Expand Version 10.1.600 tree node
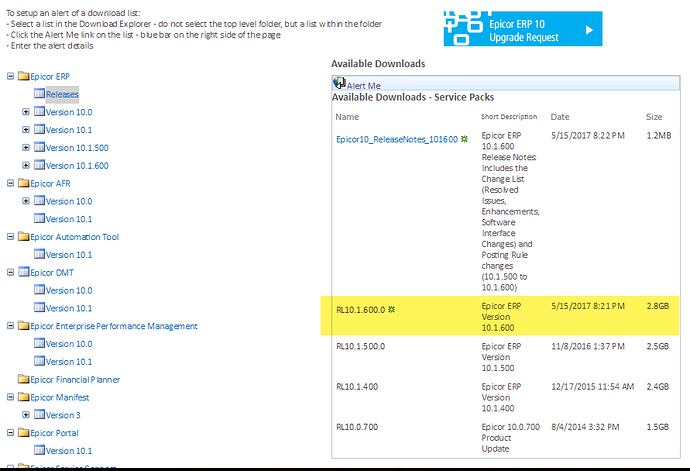The height and width of the screenshot is (471, 690). click(26, 166)
